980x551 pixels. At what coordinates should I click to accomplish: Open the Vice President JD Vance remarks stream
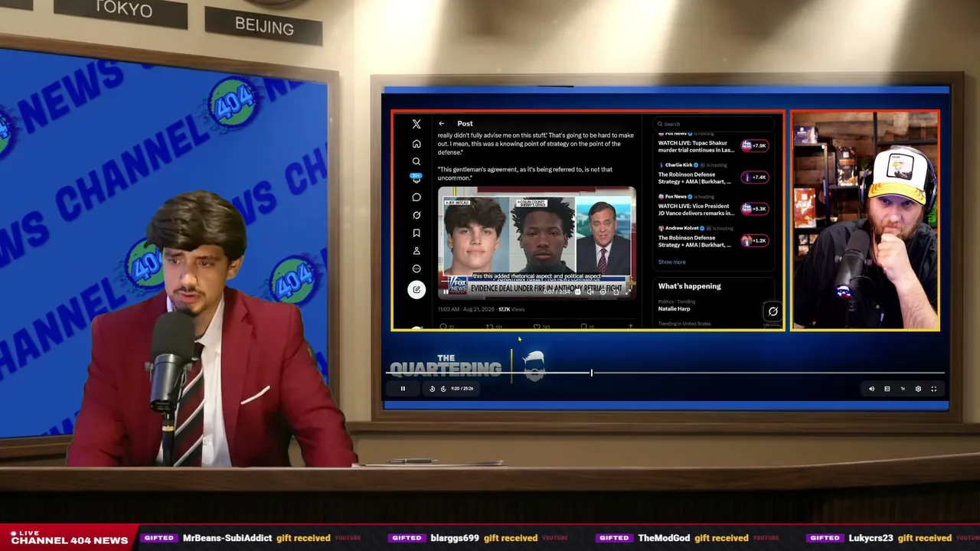pos(696,209)
